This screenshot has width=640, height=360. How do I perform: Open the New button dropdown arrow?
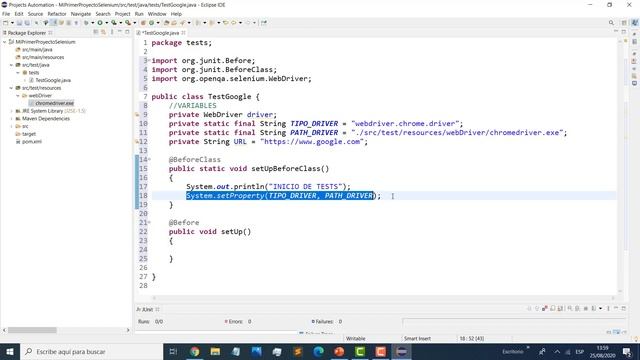click(12, 23)
